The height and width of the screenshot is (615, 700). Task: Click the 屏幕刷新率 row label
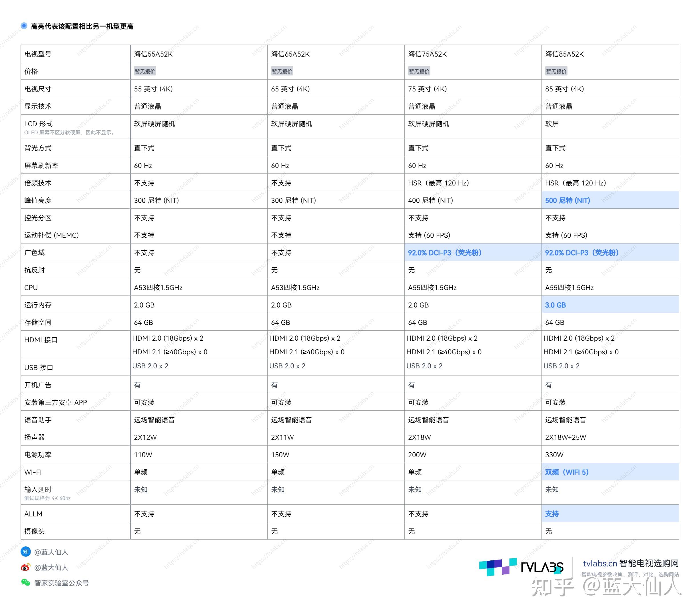tap(41, 165)
